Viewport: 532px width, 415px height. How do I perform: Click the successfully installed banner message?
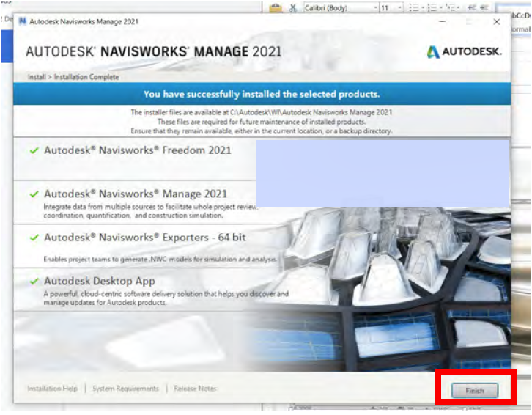click(x=262, y=94)
